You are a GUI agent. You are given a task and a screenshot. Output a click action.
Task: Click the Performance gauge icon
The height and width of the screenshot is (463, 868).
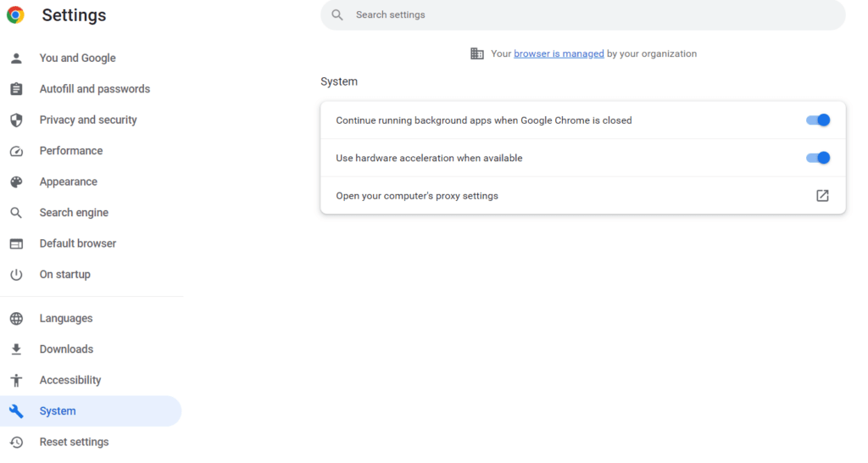coord(16,151)
